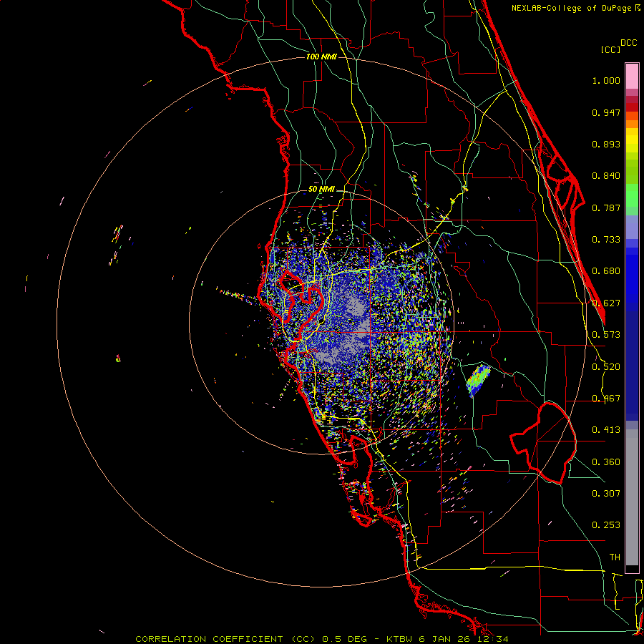The image size is (644, 644).
Task: Select the 0.733 legend value
Action: (x=606, y=240)
